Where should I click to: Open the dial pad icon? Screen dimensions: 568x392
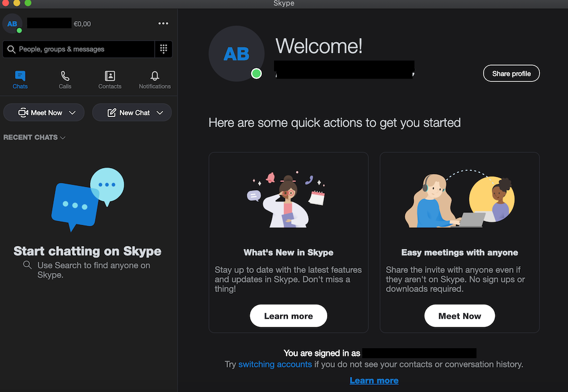pyautogui.click(x=164, y=49)
